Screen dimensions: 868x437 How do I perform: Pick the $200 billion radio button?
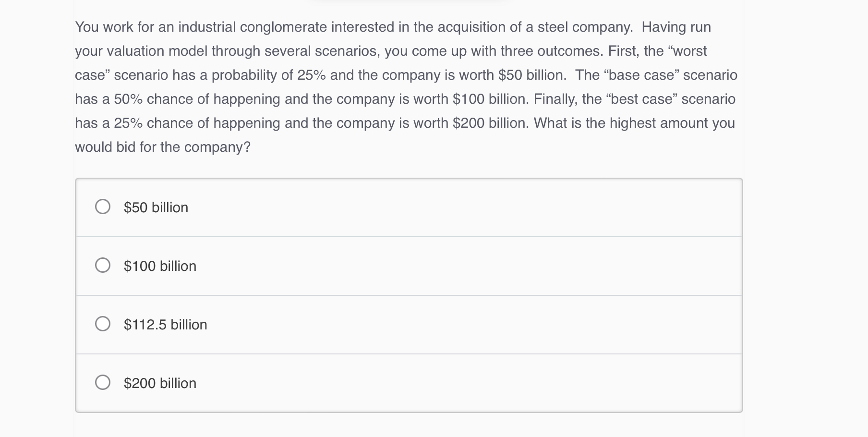[103, 383]
